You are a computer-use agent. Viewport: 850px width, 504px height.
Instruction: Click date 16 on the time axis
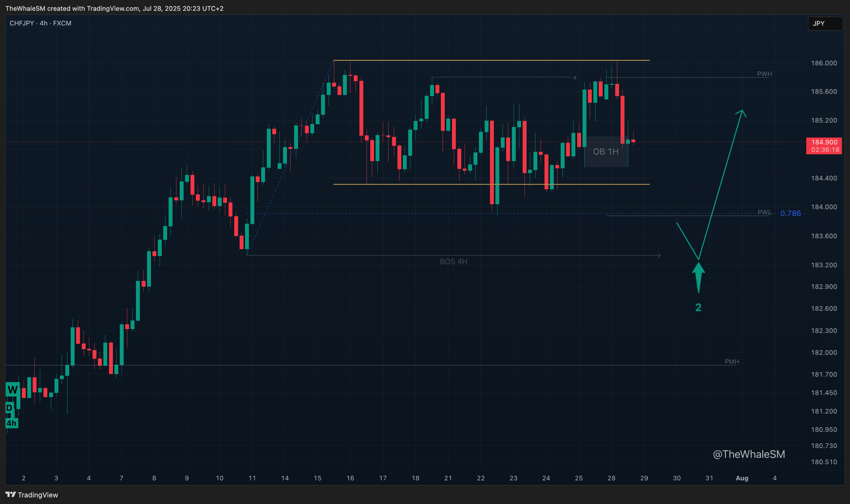(x=350, y=478)
